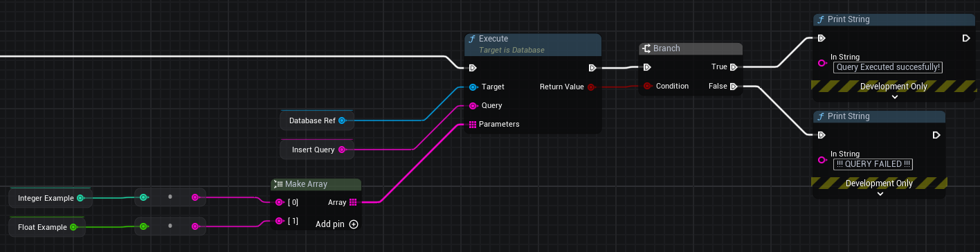The width and height of the screenshot is (980, 252).
Task: Click In String pin of bottom Print String
Action: click(822, 159)
